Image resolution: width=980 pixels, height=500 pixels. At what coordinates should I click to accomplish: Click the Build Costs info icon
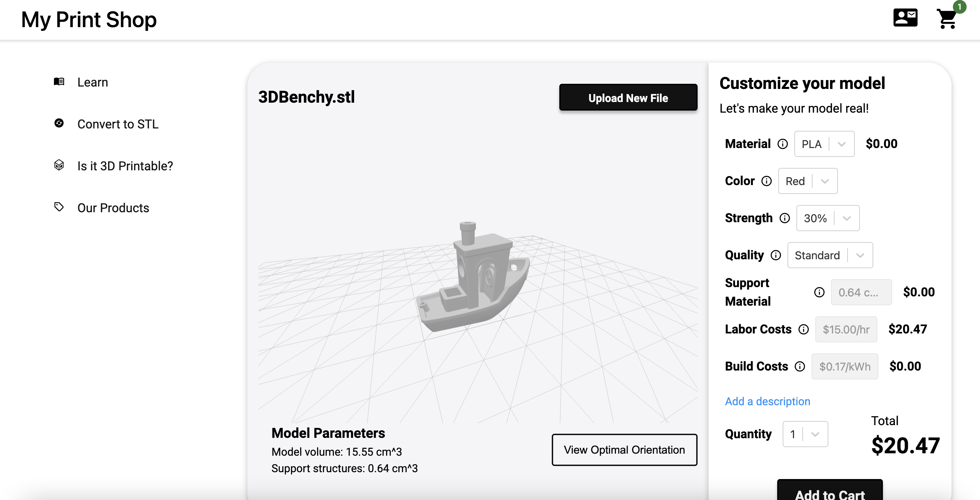point(800,366)
